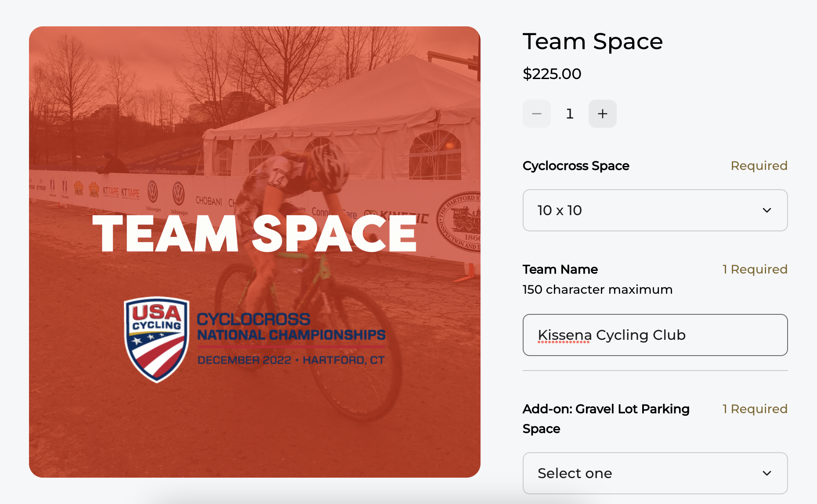Click the 150 character maximum hint
Viewport: 817px width, 504px height.
point(597,290)
